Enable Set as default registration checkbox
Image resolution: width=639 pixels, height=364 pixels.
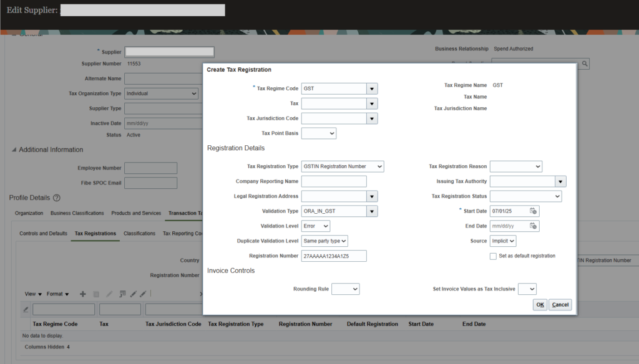coord(494,256)
